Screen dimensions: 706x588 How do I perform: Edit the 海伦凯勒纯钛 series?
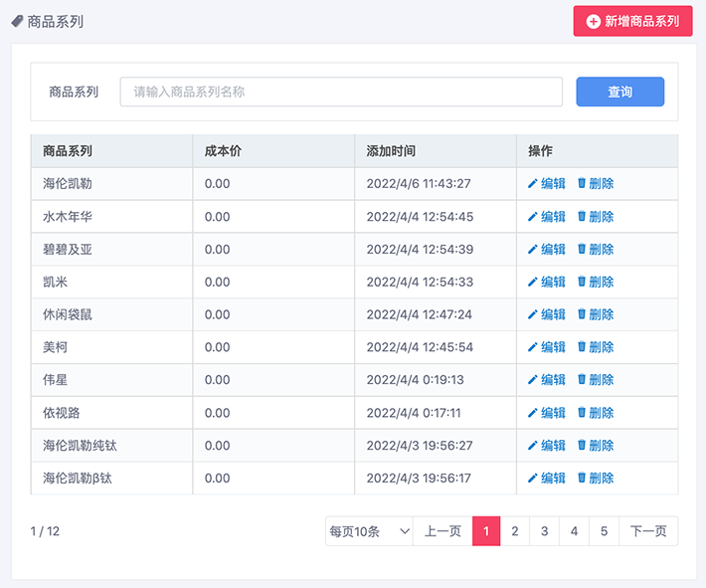547,446
